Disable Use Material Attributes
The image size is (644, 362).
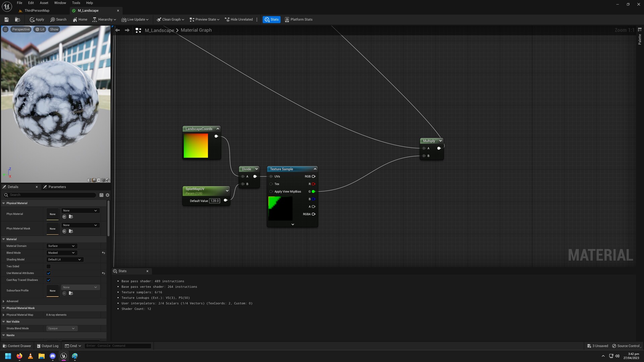tap(49, 273)
